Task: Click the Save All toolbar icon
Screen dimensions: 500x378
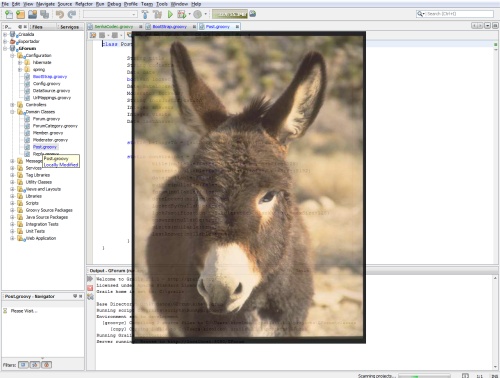Action: click(44, 14)
